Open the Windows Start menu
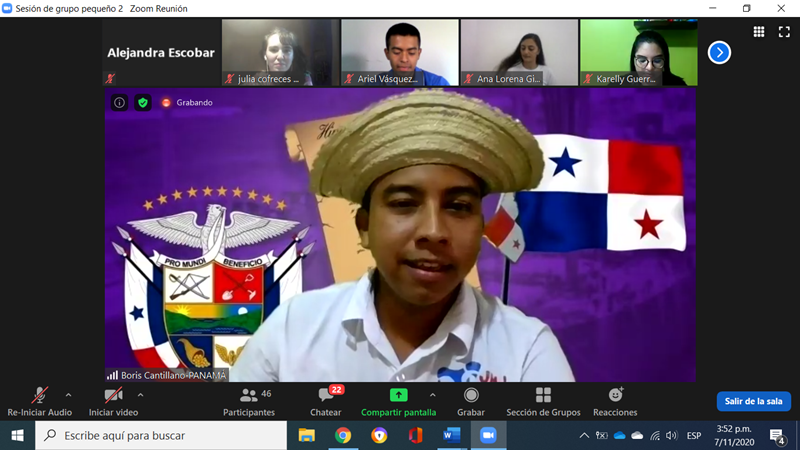800x450 pixels. click(x=17, y=435)
